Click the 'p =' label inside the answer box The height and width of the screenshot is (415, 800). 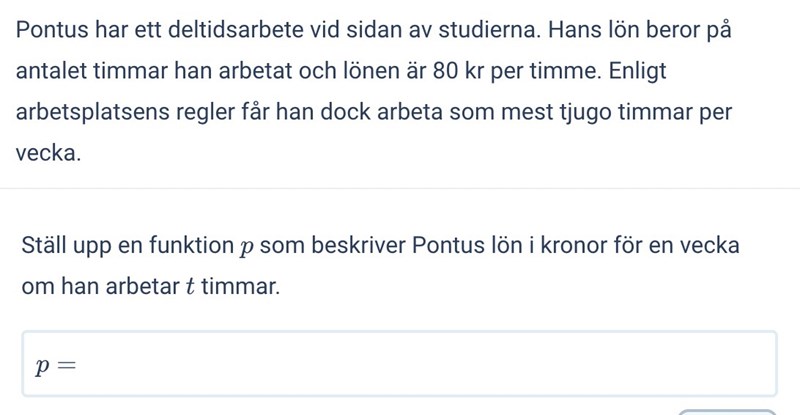55,365
